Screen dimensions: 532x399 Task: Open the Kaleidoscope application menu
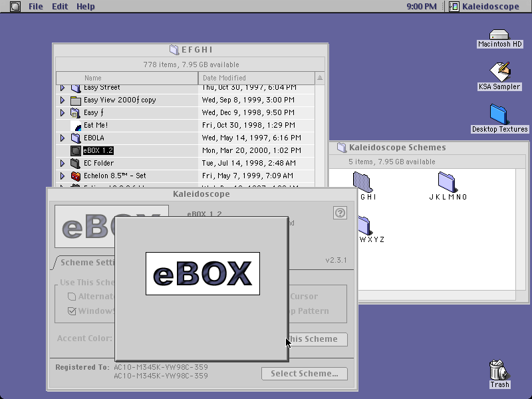[485, 7]
